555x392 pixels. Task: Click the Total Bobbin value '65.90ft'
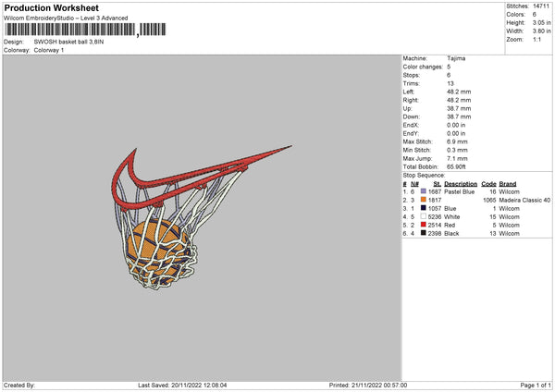(456, 166)
